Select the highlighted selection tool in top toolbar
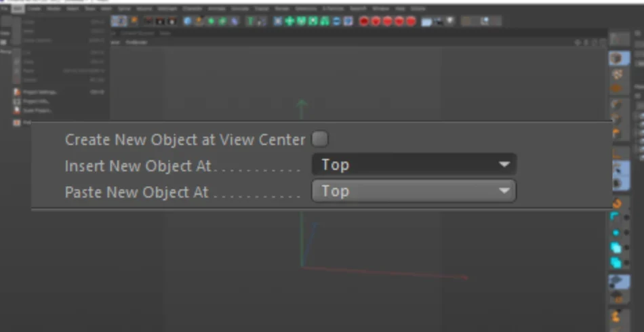This screenshot has height=332, width=644. pyautogui.click(x=119, y=21)
